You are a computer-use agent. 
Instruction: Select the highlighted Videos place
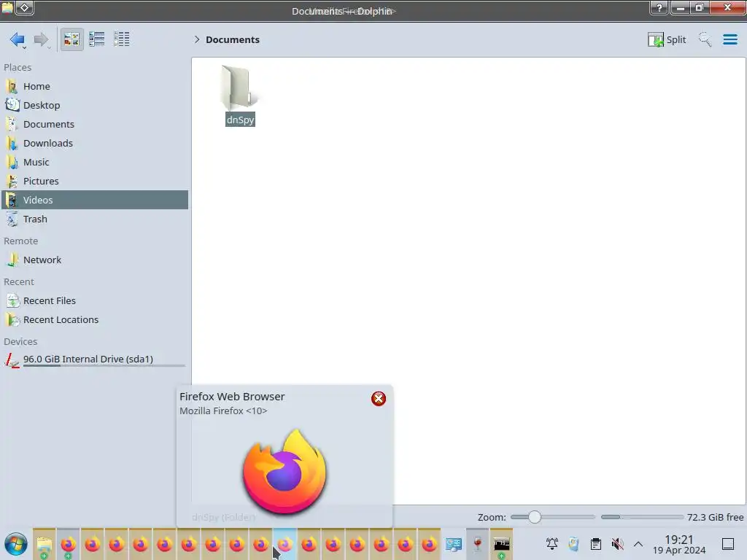(95, 200)
